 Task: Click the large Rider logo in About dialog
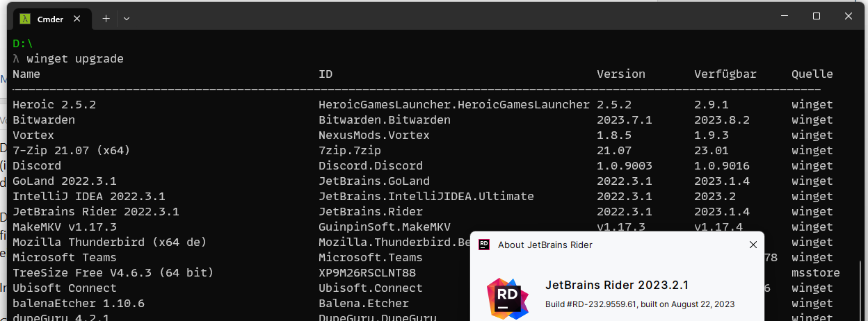507,298
